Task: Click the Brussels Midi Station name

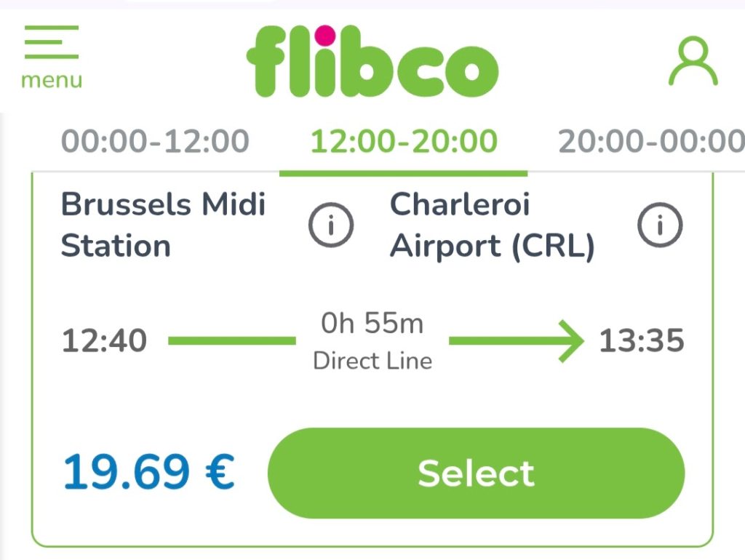Action: [163, 225]
